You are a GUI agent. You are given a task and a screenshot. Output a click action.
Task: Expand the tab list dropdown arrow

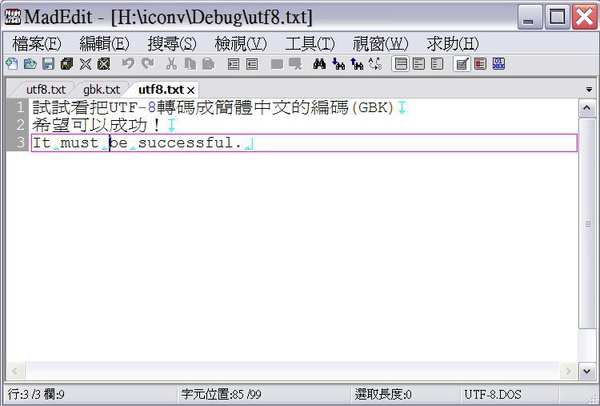pyautogui.click(x=589, y=90)
